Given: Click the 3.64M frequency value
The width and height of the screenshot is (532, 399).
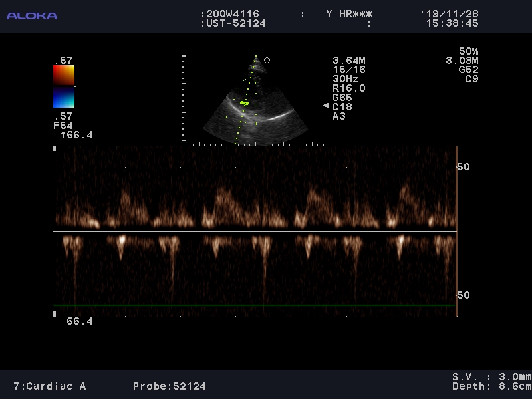Looking at the screenshot, I should pyautogui.click(x=349, y=61).
